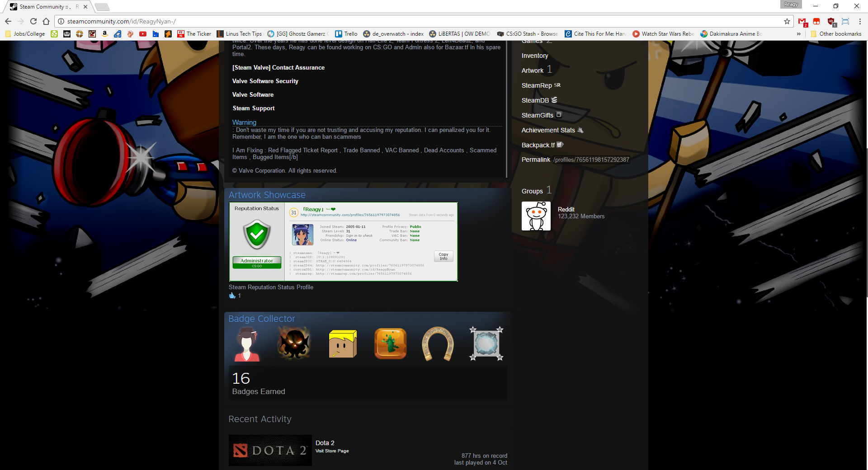Screen dimensions: 868x470
Task: Click the Artwork Showcase heading
Action: [267, 195]
